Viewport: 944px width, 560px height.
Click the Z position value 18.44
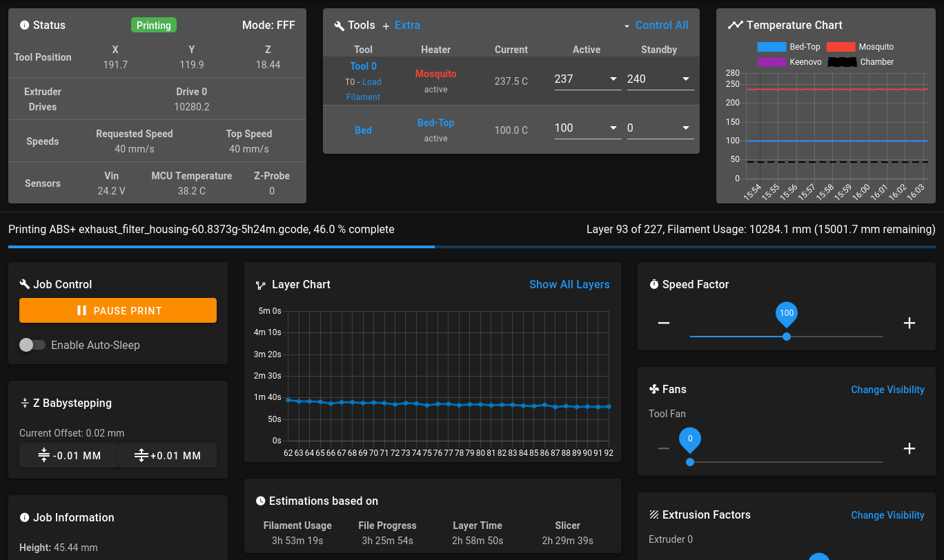pos(268,65)
